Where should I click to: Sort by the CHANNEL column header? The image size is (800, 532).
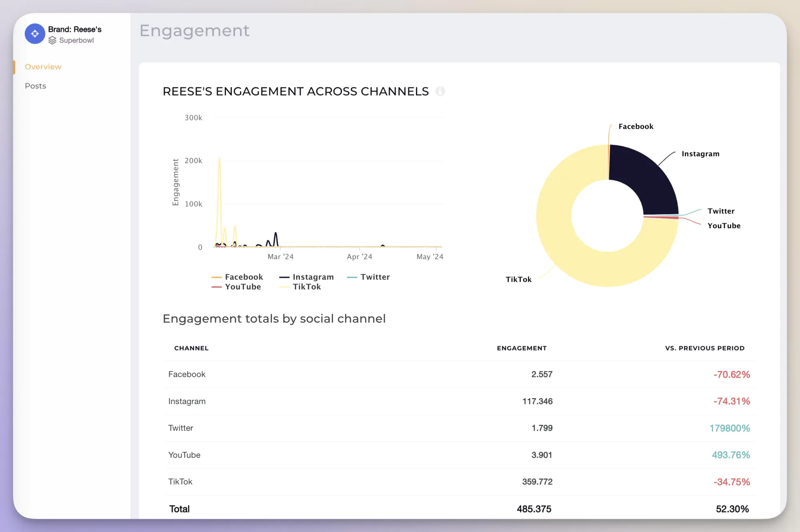click(x=191, y=348)
